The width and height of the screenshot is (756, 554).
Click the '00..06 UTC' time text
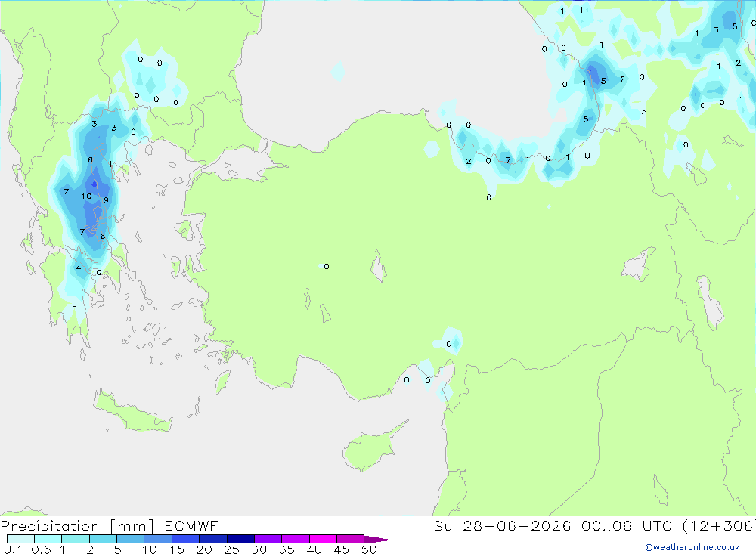[626, 525]
